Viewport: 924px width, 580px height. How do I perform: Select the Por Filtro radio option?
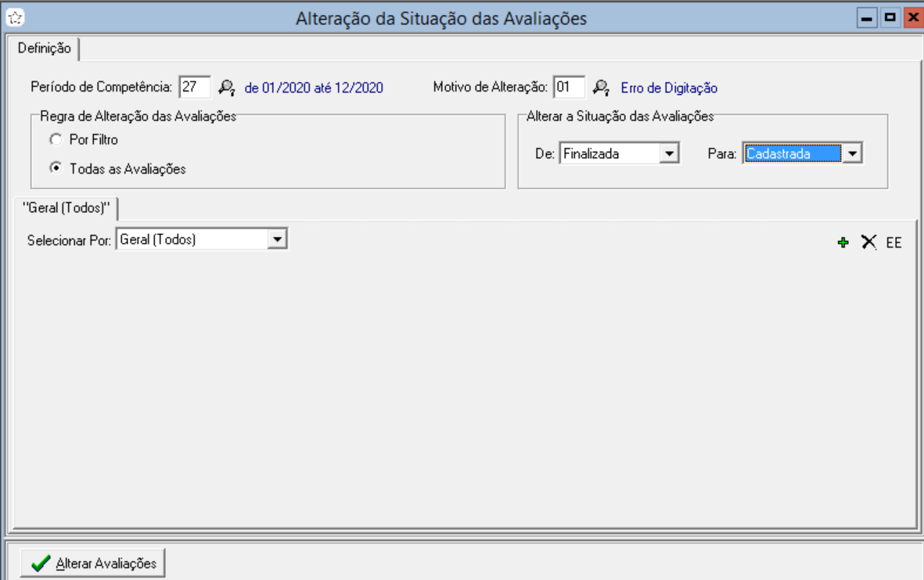55,139
